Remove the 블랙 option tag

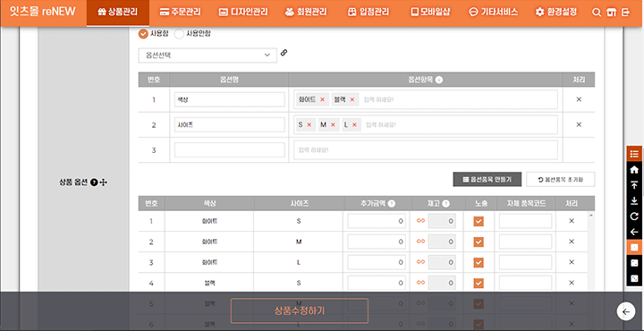(352, 99)
